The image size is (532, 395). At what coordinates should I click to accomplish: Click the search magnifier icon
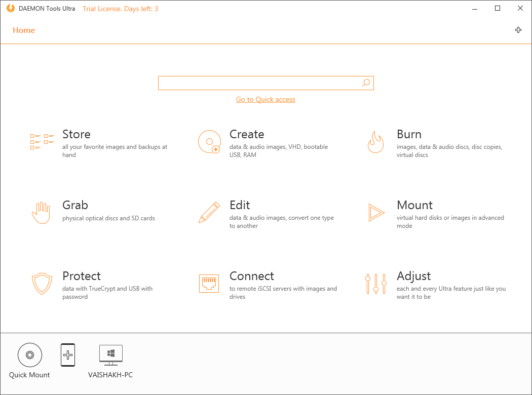pyautogui.click(x=366, y=83)
